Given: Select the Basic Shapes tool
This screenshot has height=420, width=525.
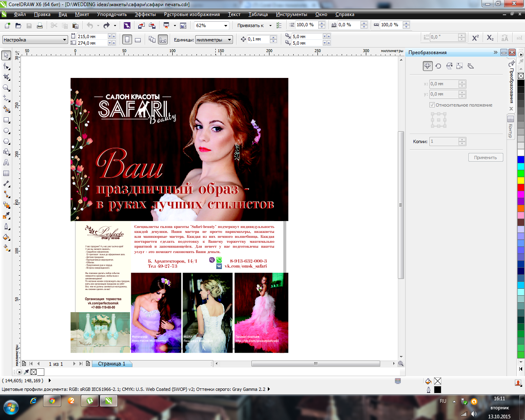Looking at the screenshot, I should (7, 152).
